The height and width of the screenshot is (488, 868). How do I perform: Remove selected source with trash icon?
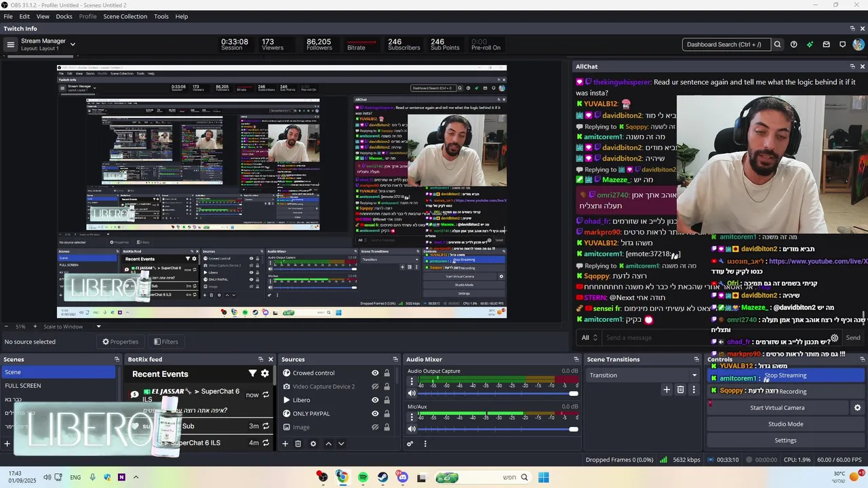pos(298,444)
